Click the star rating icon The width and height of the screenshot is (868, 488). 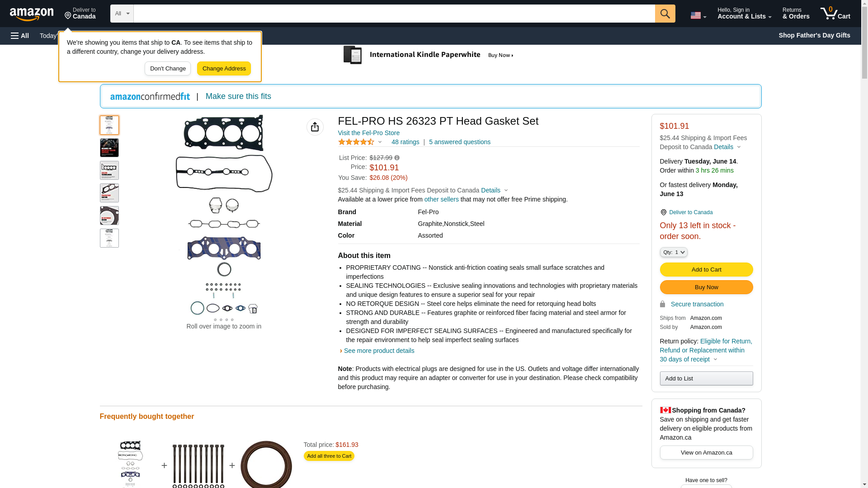[356, 142]
